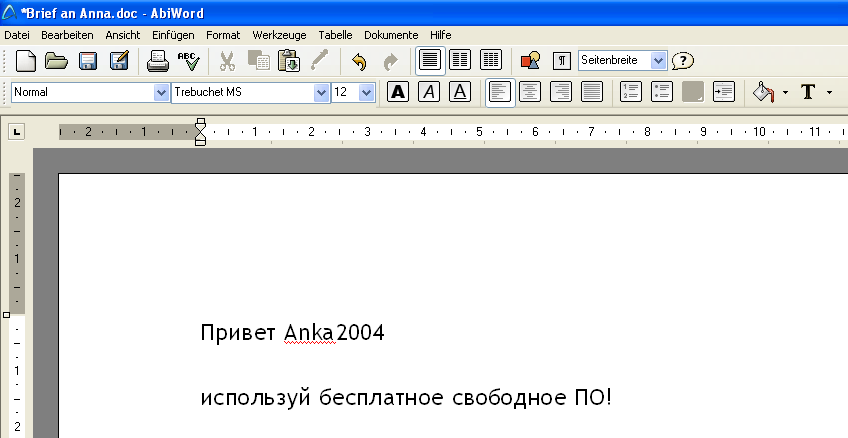Open the Ansicht menu
This screenshot has height=438, width=848.
123,35
